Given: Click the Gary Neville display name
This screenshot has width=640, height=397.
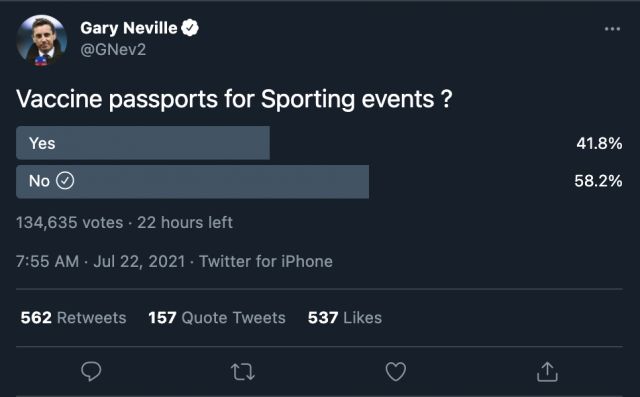Looking at the screenshot, I should [x=129, y=28].
